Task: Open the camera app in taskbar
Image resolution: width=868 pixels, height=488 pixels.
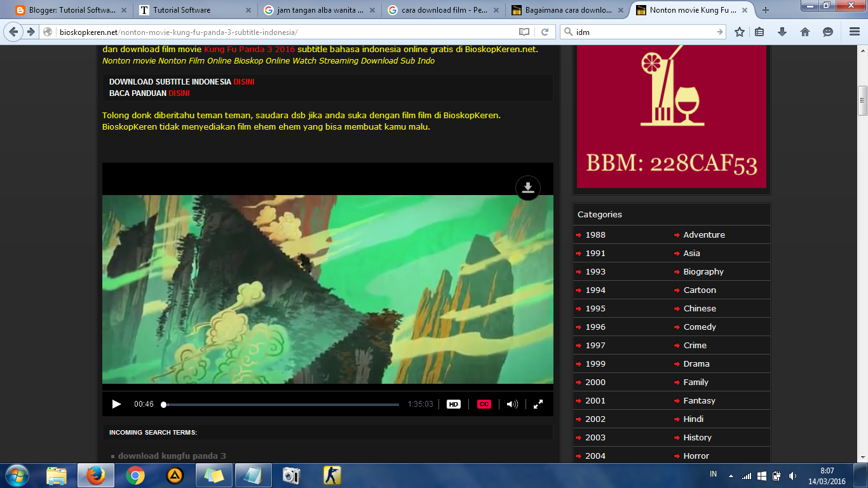Action: point(292,475)
